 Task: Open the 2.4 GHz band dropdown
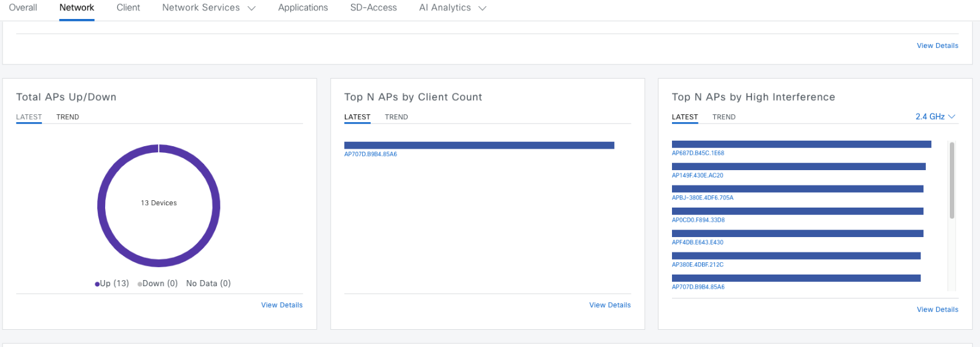(935, 117)
